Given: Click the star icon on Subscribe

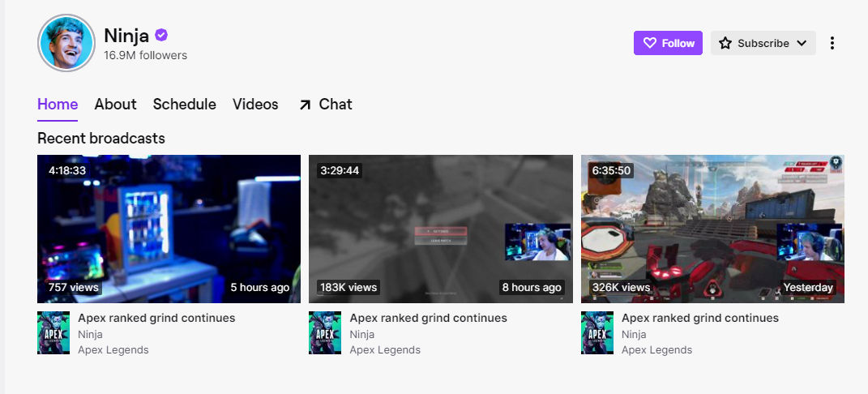Looking at the screenshot, I should (x=725, y=43).
